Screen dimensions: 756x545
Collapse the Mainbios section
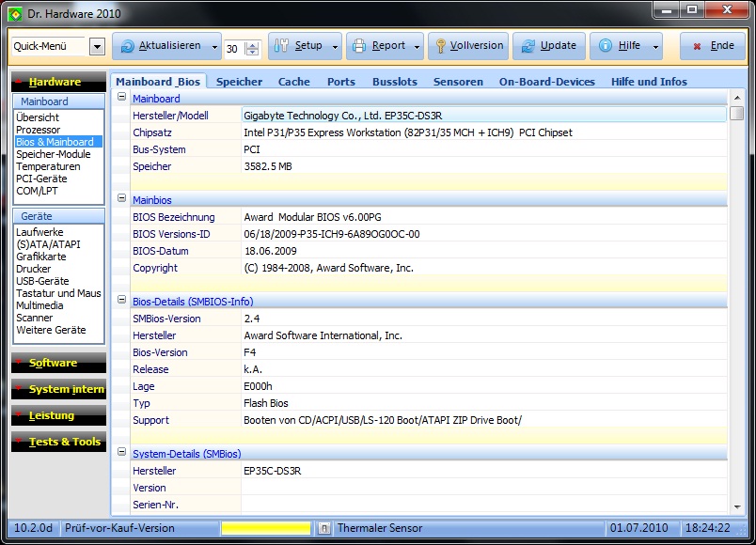122,198
